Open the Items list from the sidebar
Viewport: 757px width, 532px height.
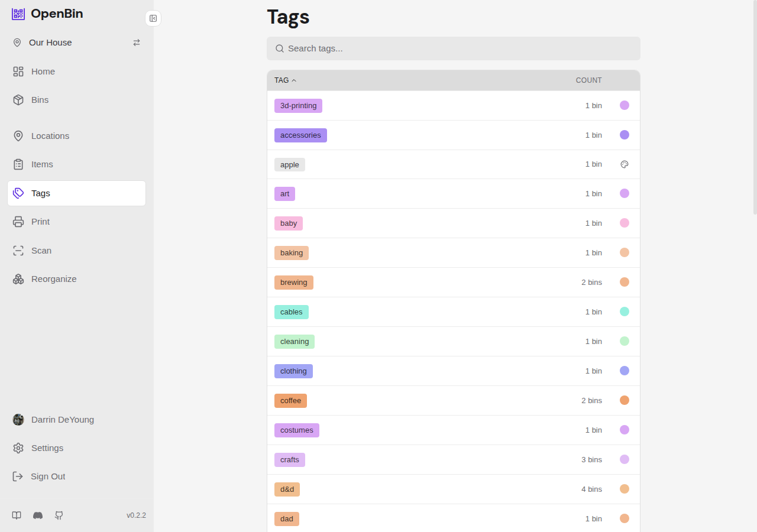(42, 164)
